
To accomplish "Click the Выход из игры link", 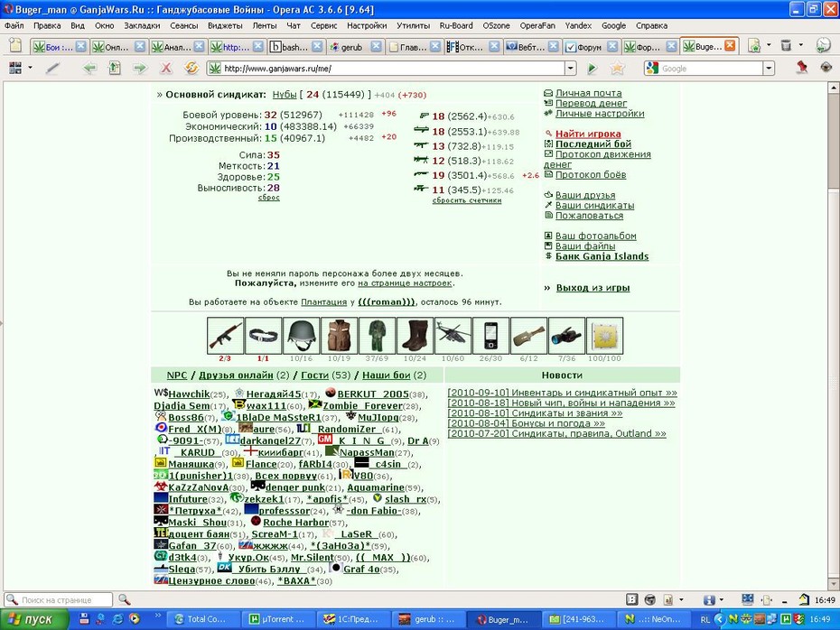I will [x=593, y=287].
